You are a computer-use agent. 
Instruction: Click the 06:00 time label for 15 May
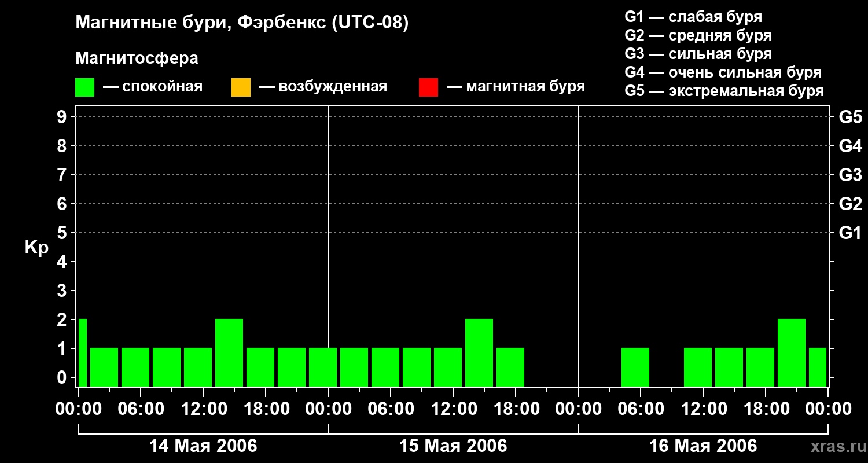391,409
